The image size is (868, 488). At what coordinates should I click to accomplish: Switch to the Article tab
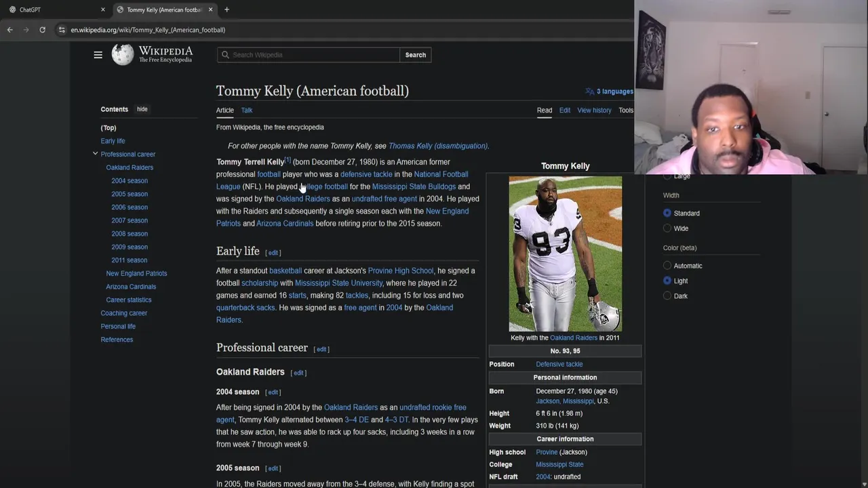(224, 110)
